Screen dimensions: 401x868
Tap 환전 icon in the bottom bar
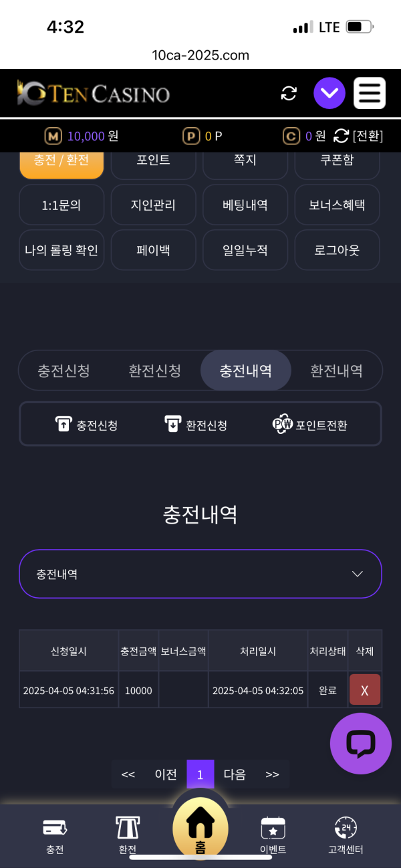(128, 834)
